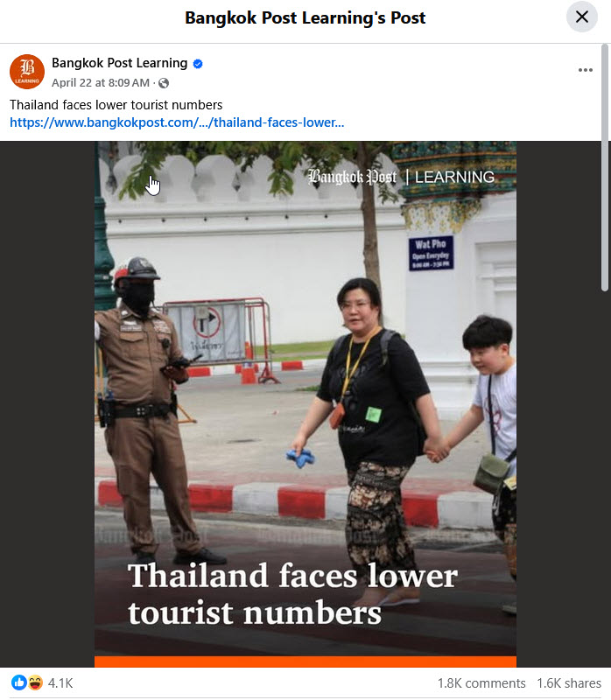Close the Bangkok Post Learning post dialog

[x=581, y=17]
